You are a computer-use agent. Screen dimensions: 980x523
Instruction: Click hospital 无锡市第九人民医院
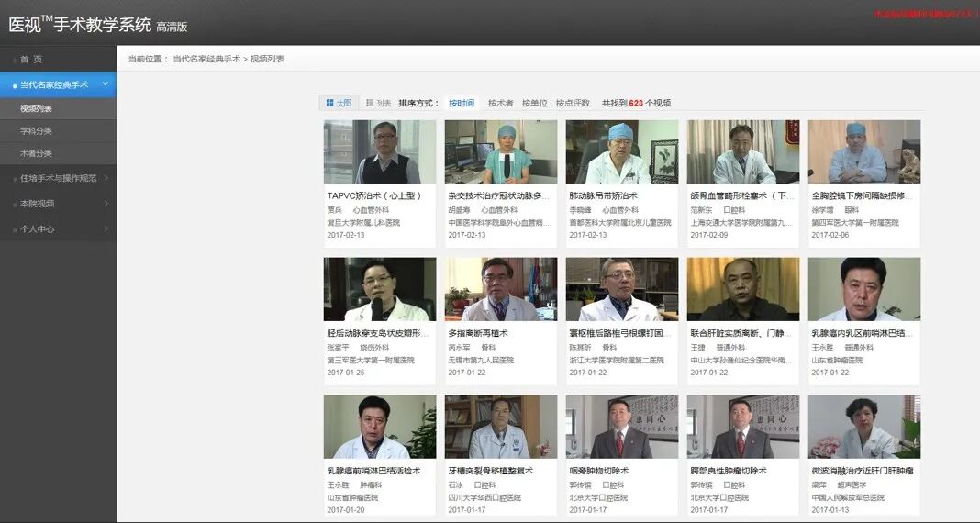pyautogui.click(x=481, y=360)
